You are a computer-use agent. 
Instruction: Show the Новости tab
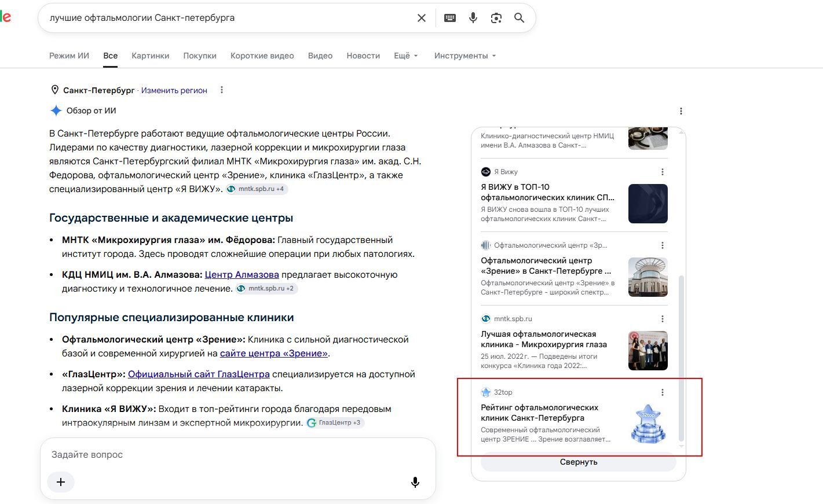363,56
